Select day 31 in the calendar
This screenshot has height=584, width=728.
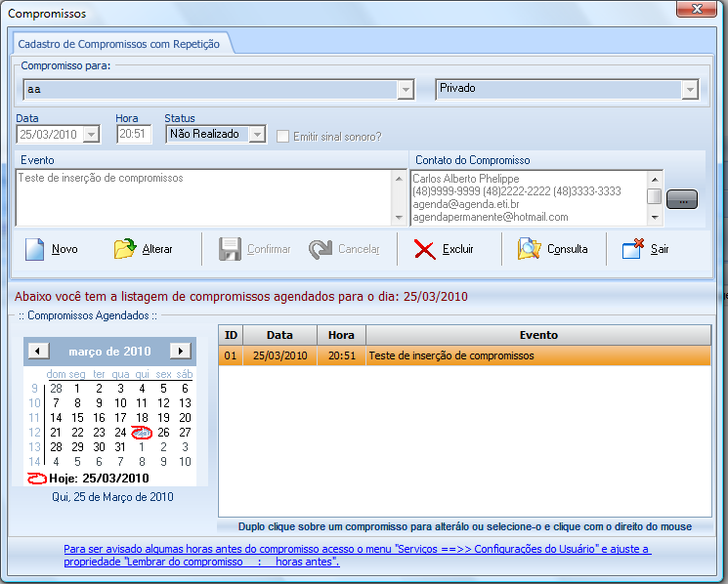click(120, 447)
